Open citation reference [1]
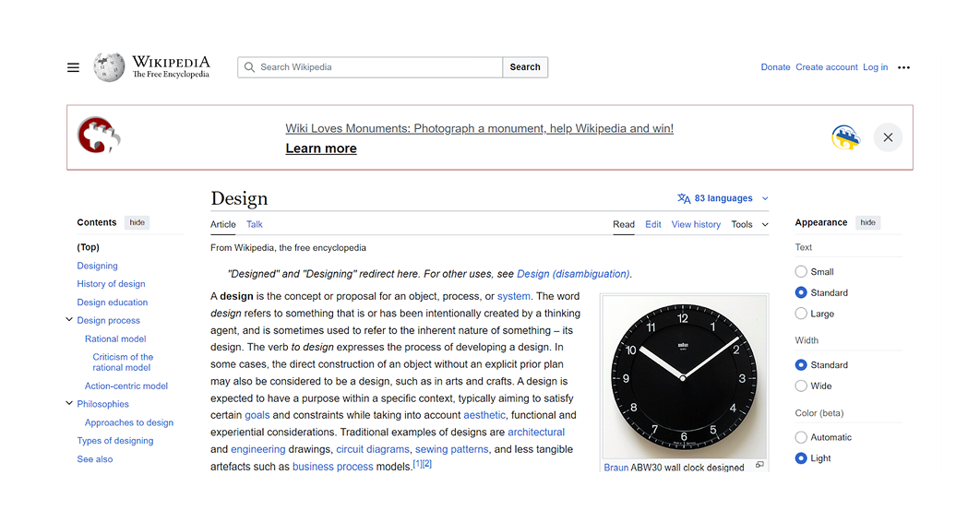Image resolution: width=980 pixels, height=522 pixels. pyautogui.click(x=417, y=464)
